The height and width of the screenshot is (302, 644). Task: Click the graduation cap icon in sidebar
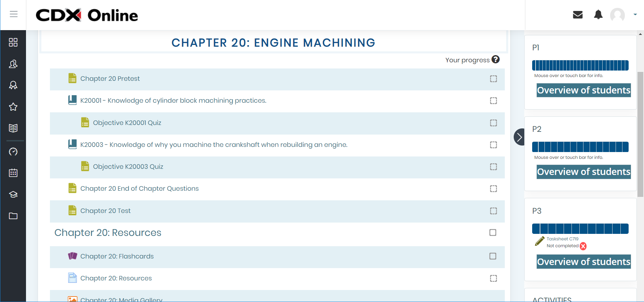pyautogui.click(x=13, y=194)
